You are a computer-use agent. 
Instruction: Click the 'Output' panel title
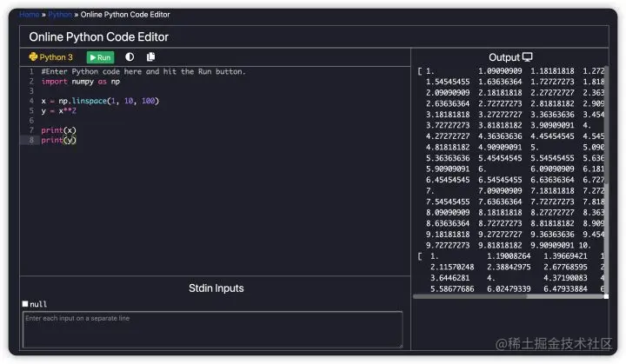[x=503, y=57]
